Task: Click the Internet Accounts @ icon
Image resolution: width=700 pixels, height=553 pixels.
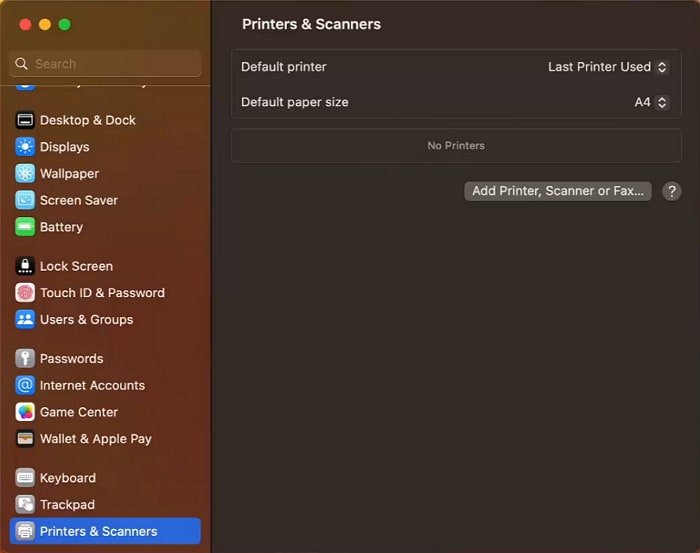Action: pos(25,385)
